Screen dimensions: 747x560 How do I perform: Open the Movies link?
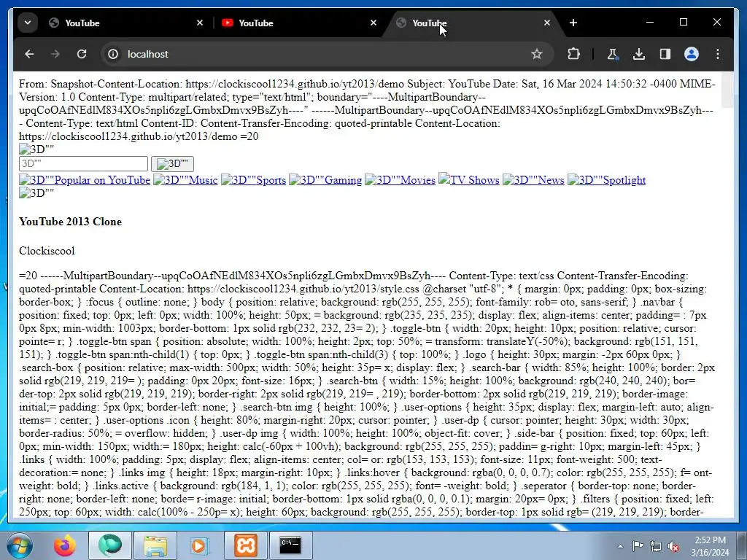point(400,180)
